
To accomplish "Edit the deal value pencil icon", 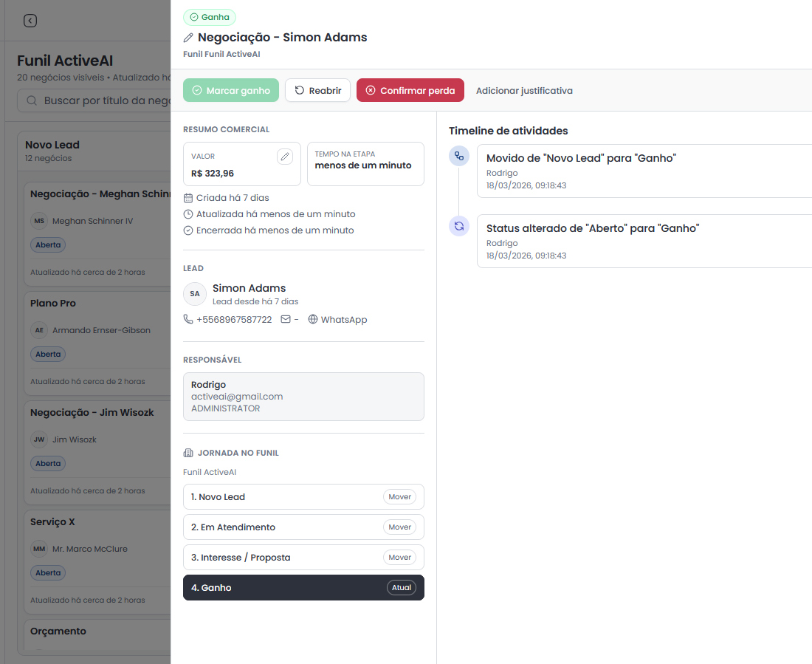I will tap(285, 156).
